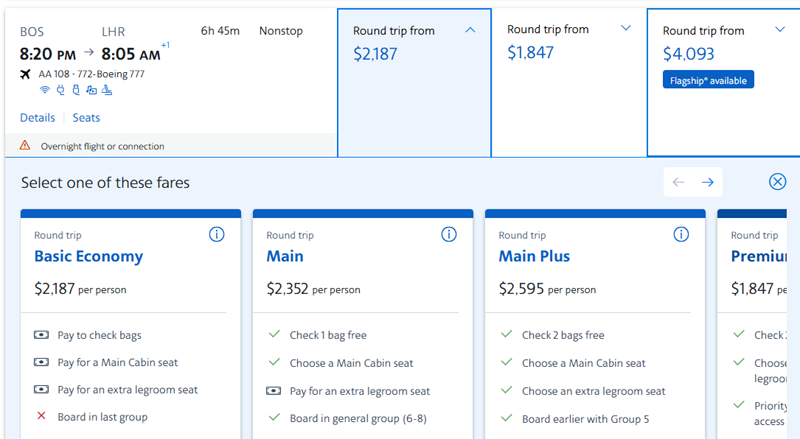
Task: Close the fare selection panel
Action: pyautogui.click(x=777, y=182)
